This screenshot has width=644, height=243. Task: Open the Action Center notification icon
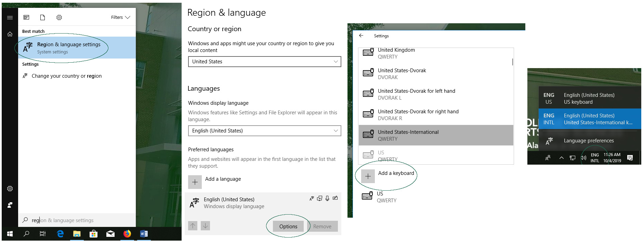[630, 158]
